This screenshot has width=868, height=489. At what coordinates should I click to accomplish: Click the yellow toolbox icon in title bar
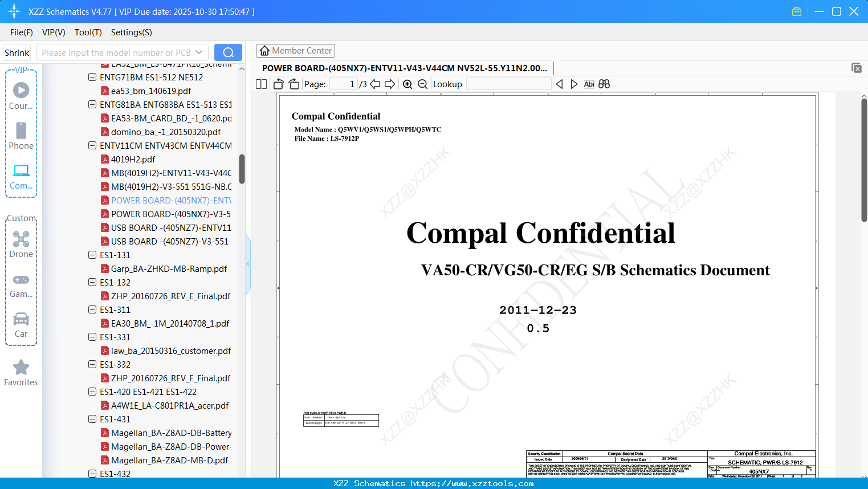(x=797, y=11)
